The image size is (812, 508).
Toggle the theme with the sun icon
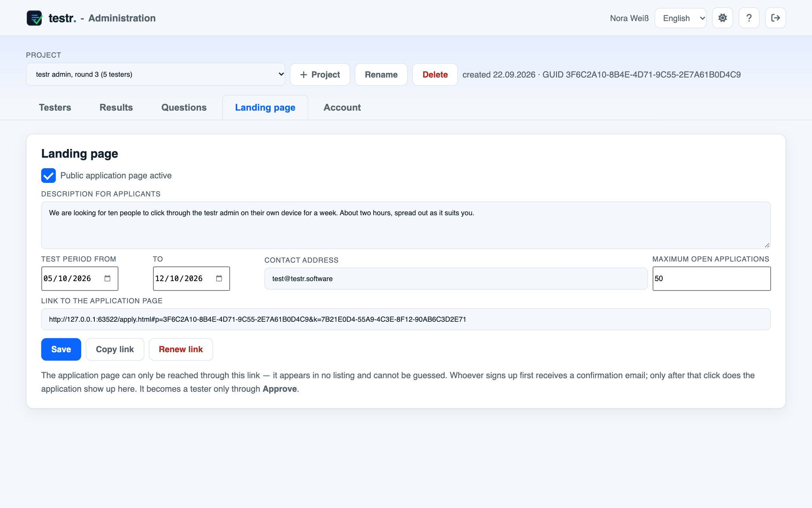pos(723,18)
